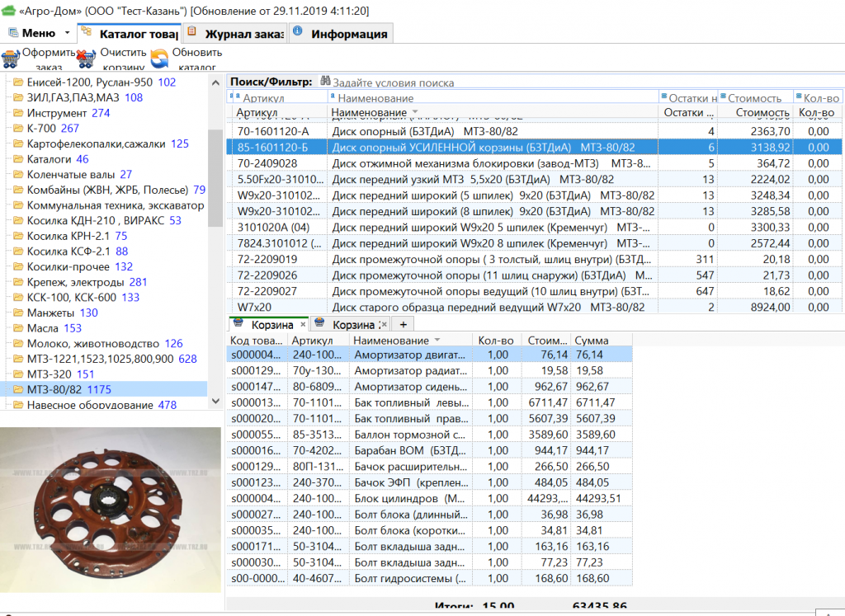Select Крепеж, электроды category
This screenshot has width=845, height=616.
point(87,282)
